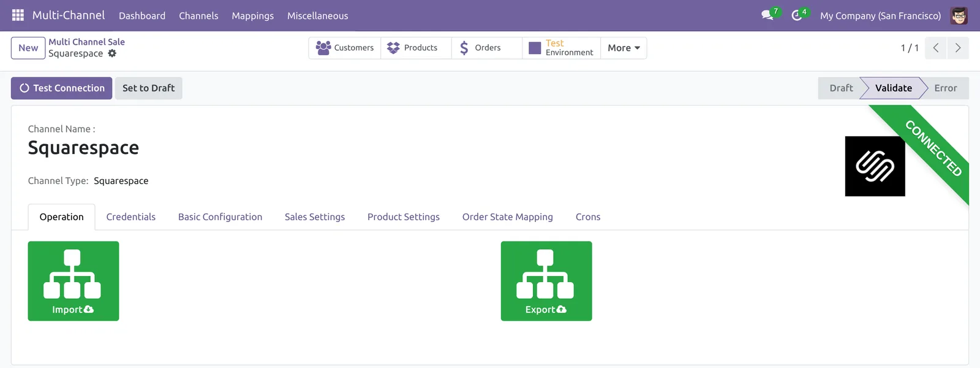This screenshot has height=368, width=980.
Task: Switch to the Sales Settings tab
Action: tap(315, 217)
